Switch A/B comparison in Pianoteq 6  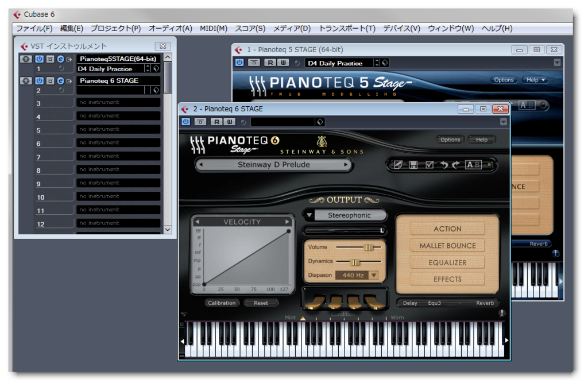473,165
